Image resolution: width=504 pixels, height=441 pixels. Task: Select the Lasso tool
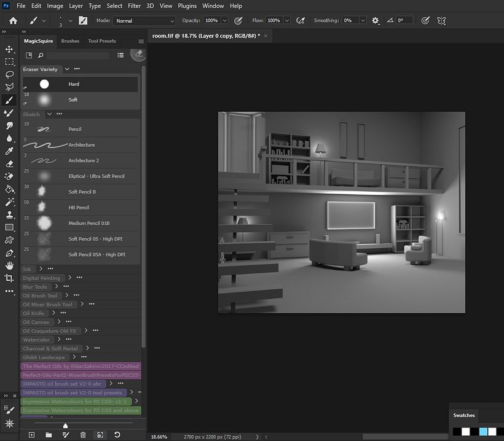click(x=9, y=74)
